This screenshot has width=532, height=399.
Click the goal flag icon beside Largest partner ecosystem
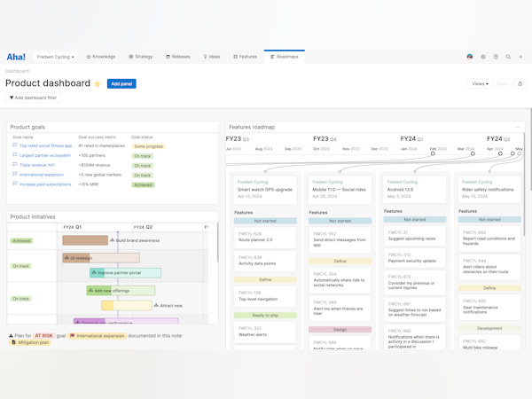click(14, 155)
